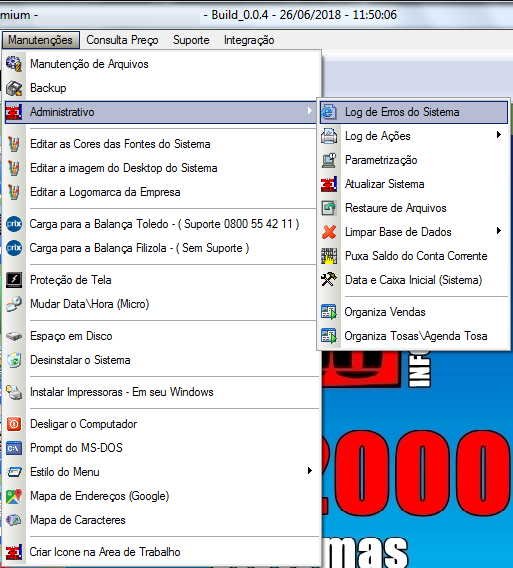The width and height of the screenshot is (513, 568).
Task: Click the Organiza Vendas icon
Action: point(329,312)
